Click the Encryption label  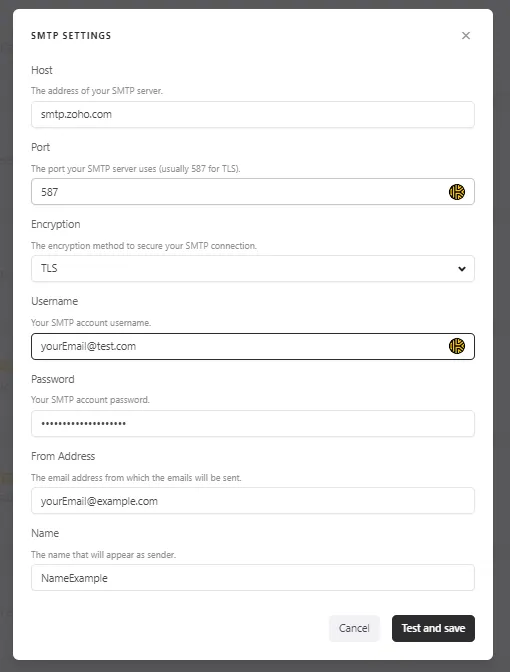tap(56, 225)
